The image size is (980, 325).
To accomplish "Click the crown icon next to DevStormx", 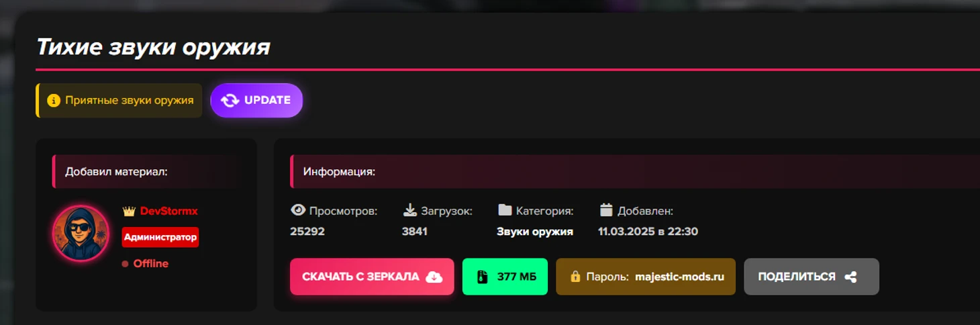I will [129, 211].
